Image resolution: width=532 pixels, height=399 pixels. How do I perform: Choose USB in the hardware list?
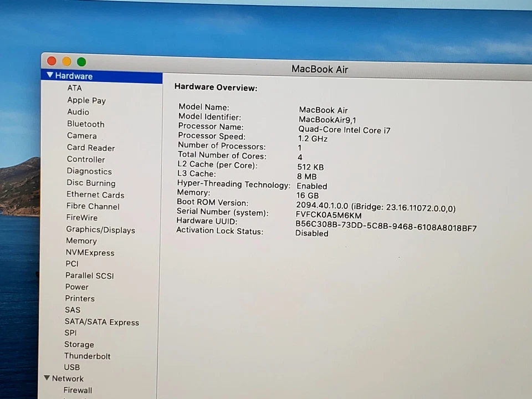tap(72, 367)
